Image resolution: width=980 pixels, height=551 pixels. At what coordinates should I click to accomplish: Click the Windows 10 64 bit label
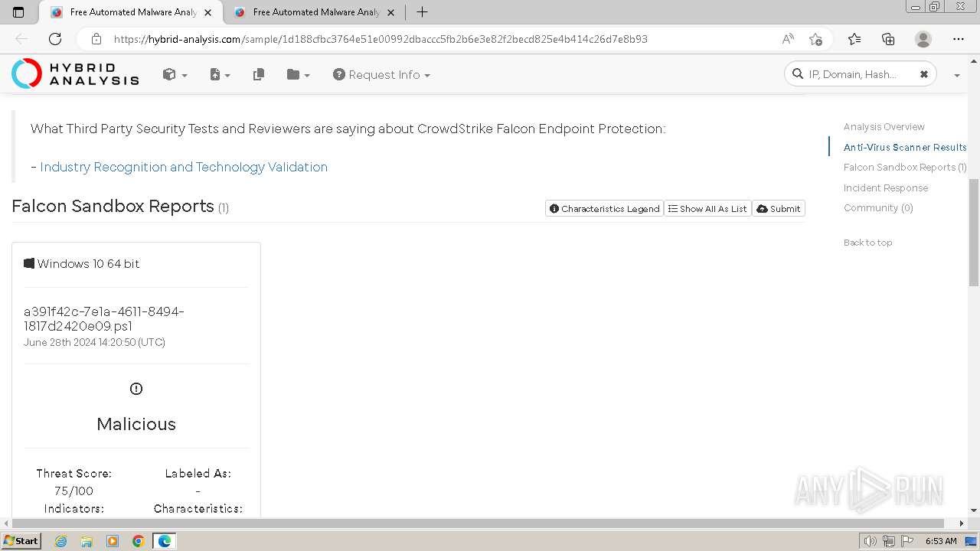pyautogui.click(x=82, y=263)
